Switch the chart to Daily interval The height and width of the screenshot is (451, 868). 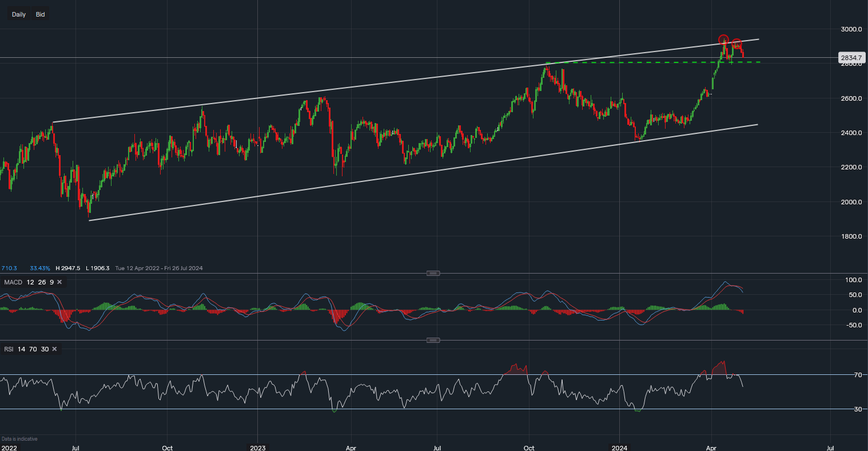(x=18, y=14)
